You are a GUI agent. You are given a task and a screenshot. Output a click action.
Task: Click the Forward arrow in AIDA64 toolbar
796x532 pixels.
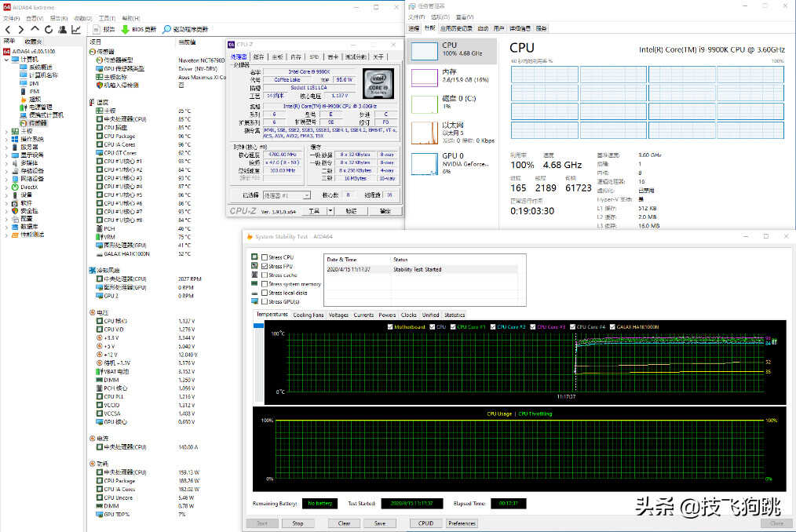coord(21,30)
